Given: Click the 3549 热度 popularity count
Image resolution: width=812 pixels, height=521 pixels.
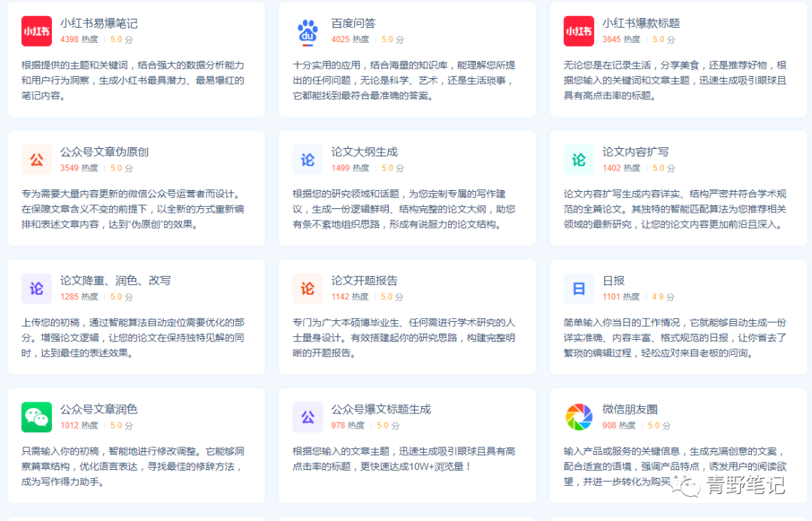Looking at the screenshot, I should [79, 168].
